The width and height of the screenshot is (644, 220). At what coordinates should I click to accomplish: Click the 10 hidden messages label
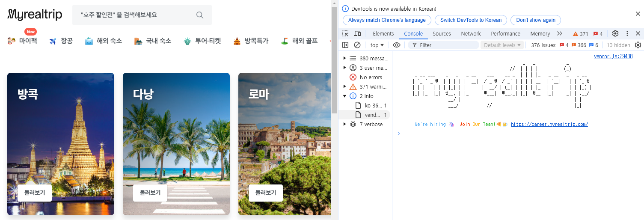[618, 45]
